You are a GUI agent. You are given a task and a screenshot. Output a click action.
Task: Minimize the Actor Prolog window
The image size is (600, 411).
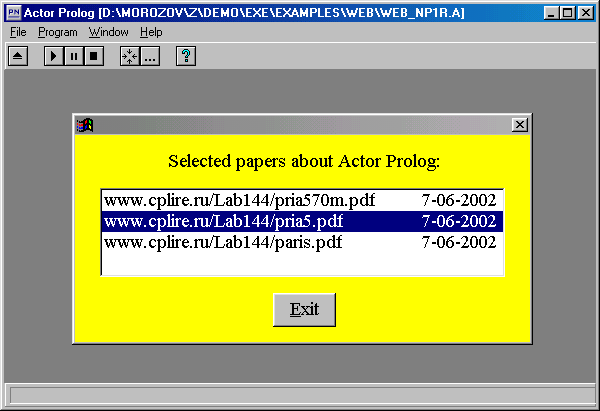coord(551,13)
